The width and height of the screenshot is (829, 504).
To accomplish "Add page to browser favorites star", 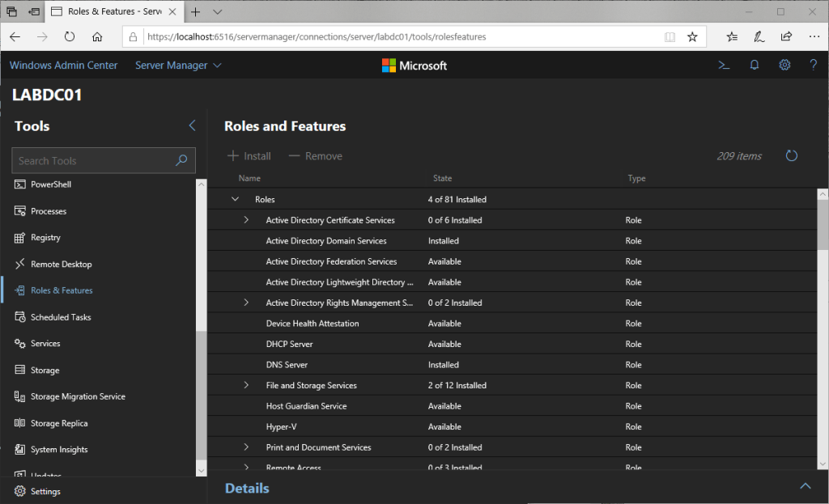I will pos(692,36).
